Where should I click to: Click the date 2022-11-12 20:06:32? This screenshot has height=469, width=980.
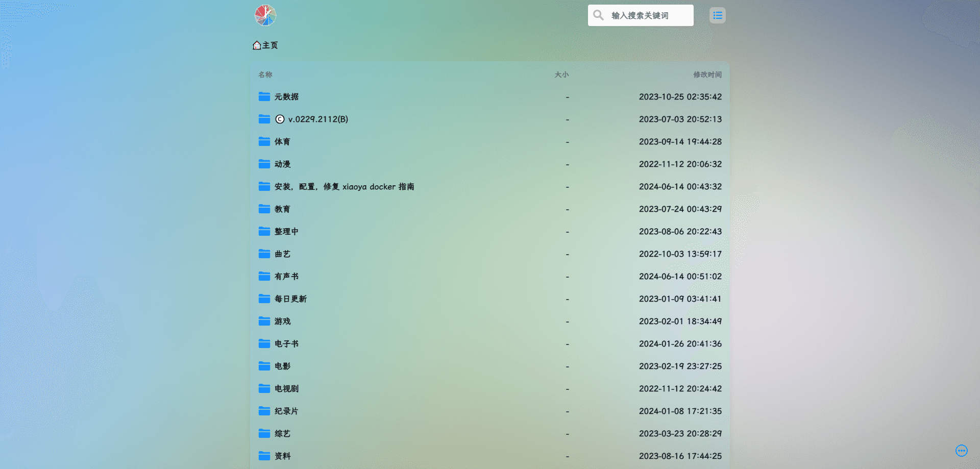point(680,164)
